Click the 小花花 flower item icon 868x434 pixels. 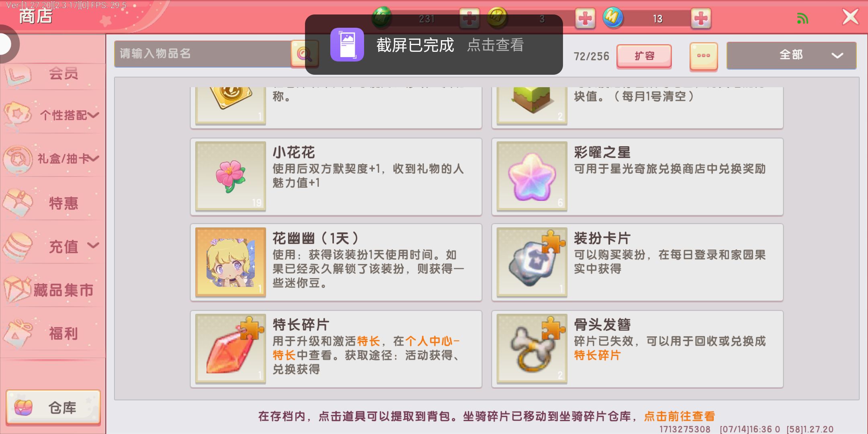(x=231, y=176)
